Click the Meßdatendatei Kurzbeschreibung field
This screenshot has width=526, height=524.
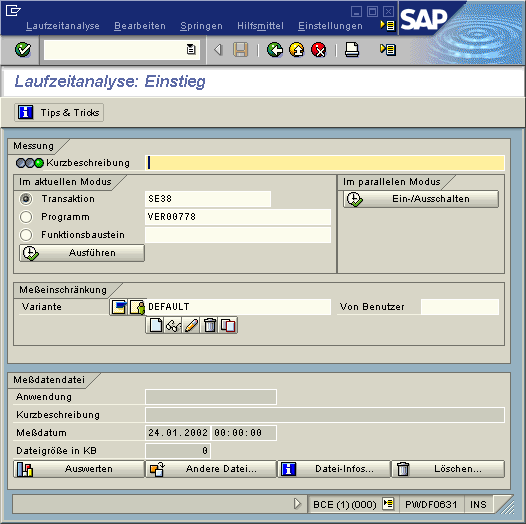[325, 415]
